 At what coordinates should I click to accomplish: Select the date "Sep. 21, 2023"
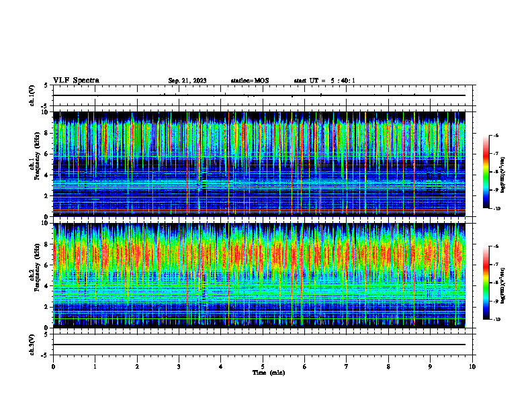(x=187, y=81)
